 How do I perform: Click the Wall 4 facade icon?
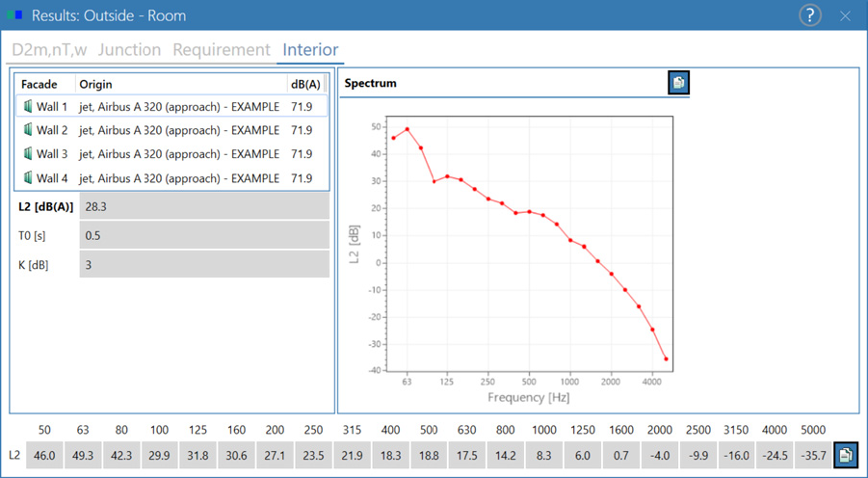[28, 178]
